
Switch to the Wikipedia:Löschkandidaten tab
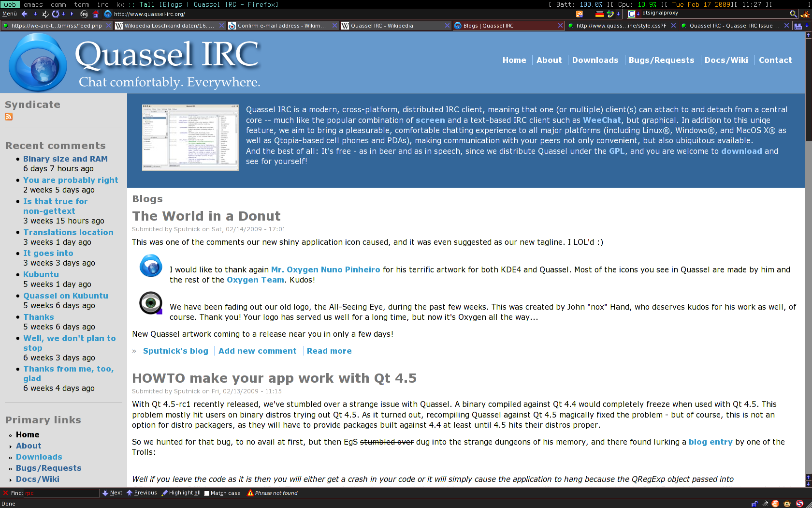170,26
